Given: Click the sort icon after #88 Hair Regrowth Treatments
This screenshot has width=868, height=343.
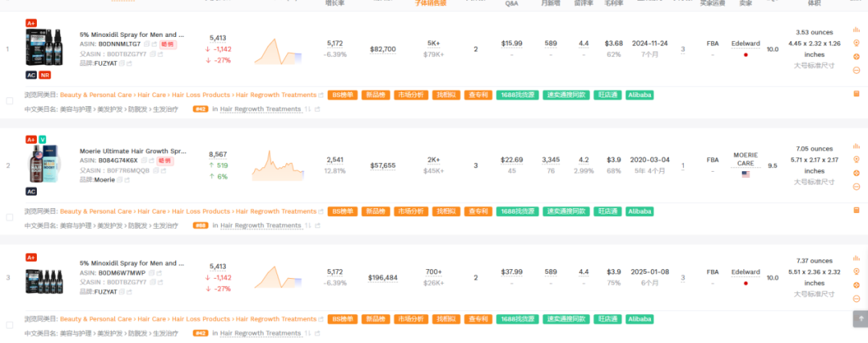Looking at the screenshot, I should [x=309, y=226].
